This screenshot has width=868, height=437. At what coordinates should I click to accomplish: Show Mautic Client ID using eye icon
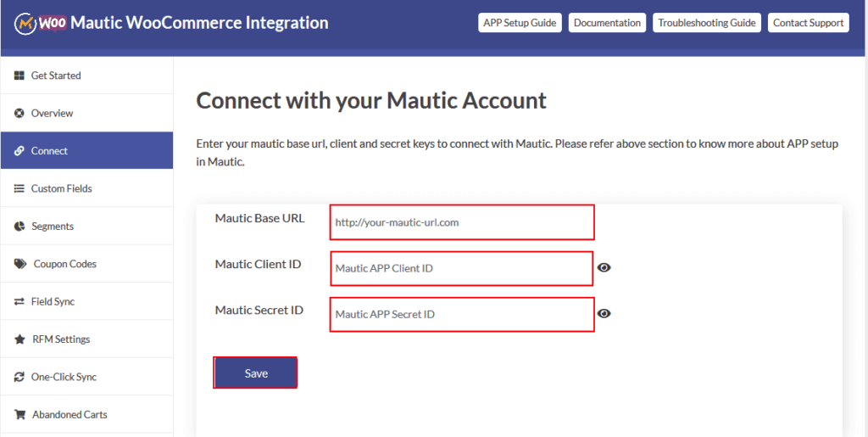(x=604, y=267)
